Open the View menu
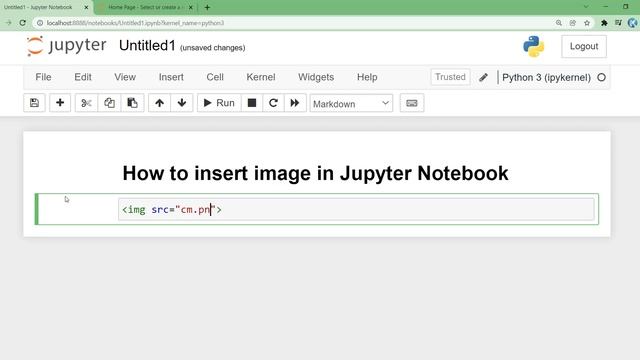Viewport: 640px width, 360px height. [x=125, y=77]
